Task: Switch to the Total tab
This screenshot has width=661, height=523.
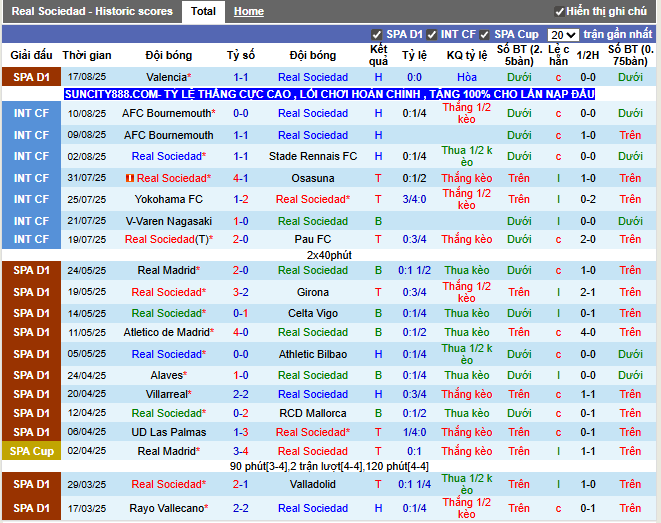Action: click(203, 11)
